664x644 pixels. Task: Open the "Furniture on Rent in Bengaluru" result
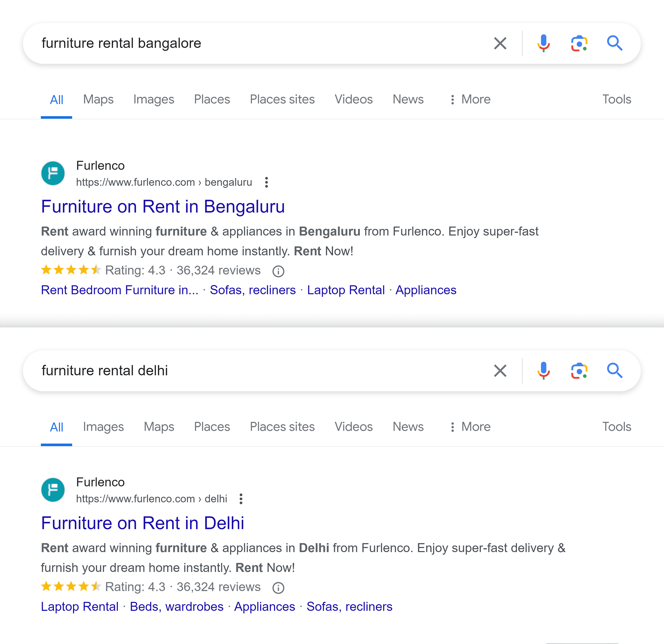pos(163,207)
